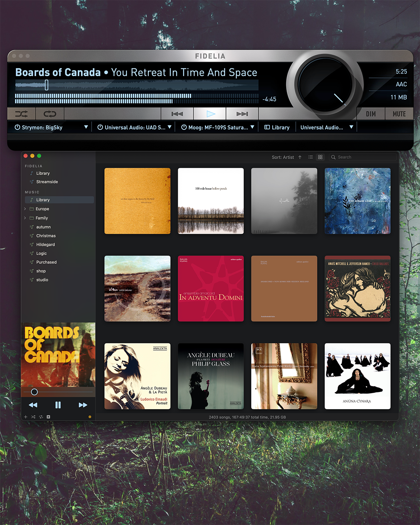Select the Europe folder row

[59, 209]
